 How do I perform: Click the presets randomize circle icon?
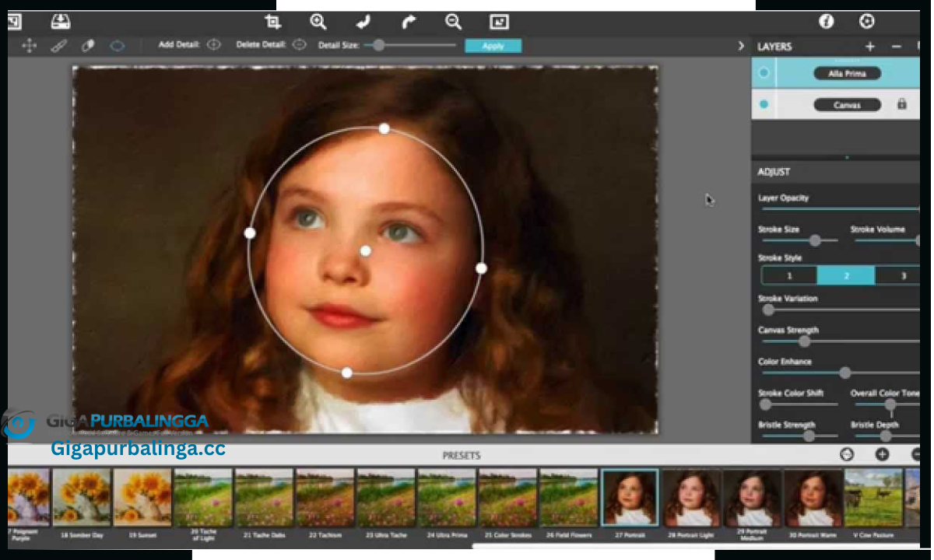click(847, 455)
